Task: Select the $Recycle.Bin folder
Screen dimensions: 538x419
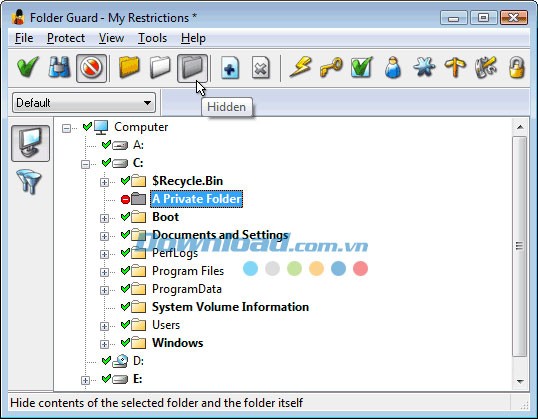Action: pyautogui.click(x=187, y=181)
